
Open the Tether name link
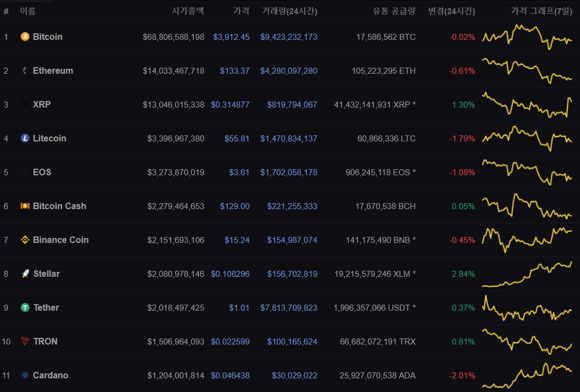click(x=46, y=307)
